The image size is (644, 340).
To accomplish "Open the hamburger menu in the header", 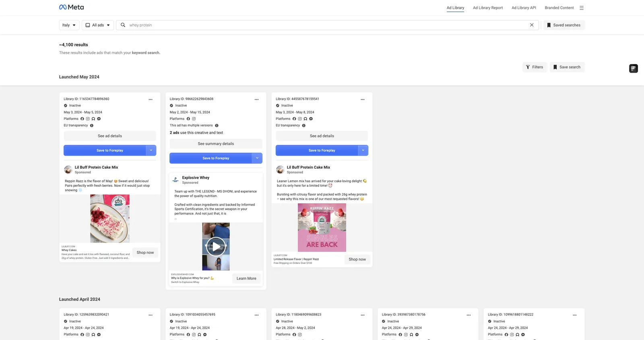I will 582,8.
